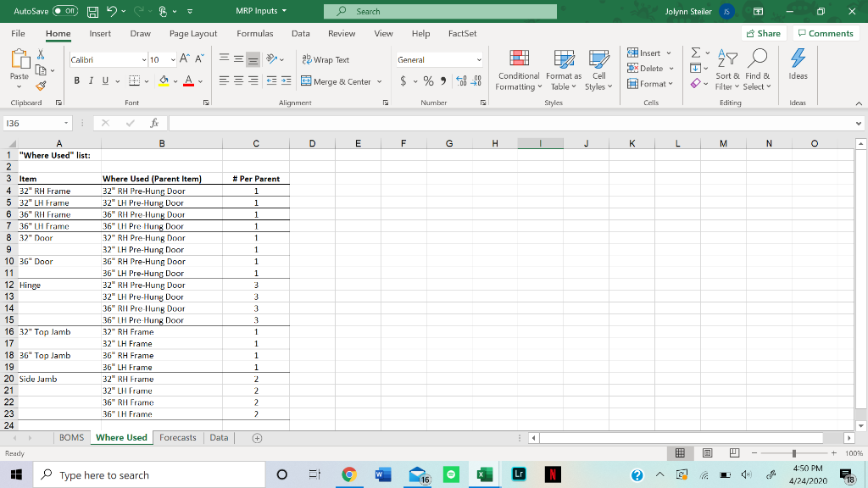Toggle Bottom Align button
The width and height of the screenshot is (868, 488).
pyautogui.click(x=253, y=58)
